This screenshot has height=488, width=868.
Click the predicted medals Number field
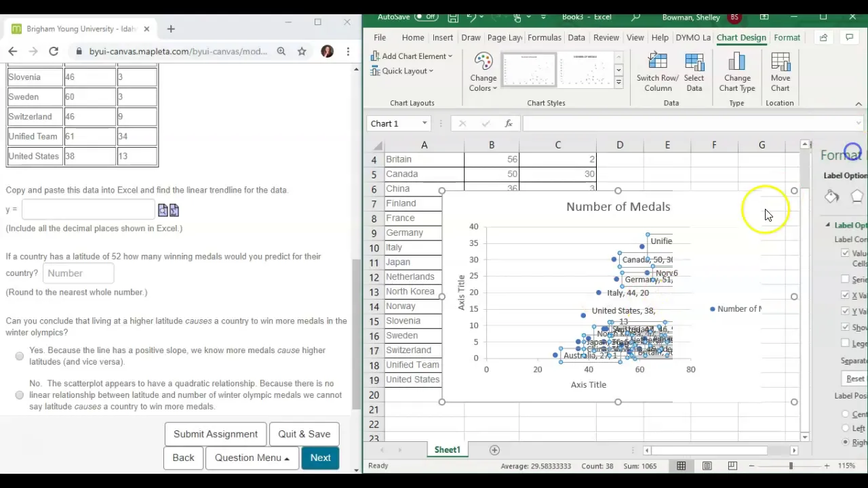coord(79,273)
